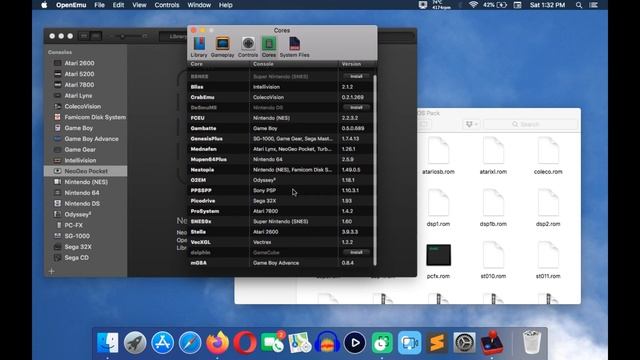Open the Library preferences tab
640x360 pixels.
tap(199, 47)
